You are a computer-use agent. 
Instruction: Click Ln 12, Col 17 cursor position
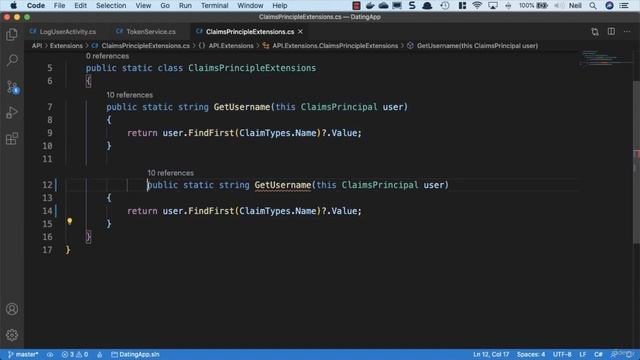[x=491, y=354]
